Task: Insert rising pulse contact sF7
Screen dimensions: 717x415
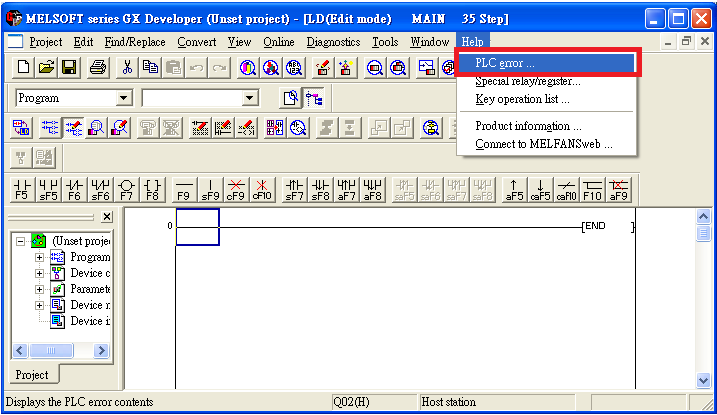Action: point(294,190)
